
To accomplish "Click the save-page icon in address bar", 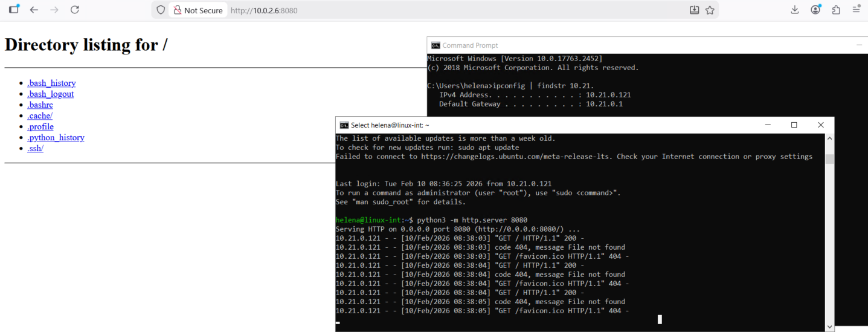I will 694,10.
